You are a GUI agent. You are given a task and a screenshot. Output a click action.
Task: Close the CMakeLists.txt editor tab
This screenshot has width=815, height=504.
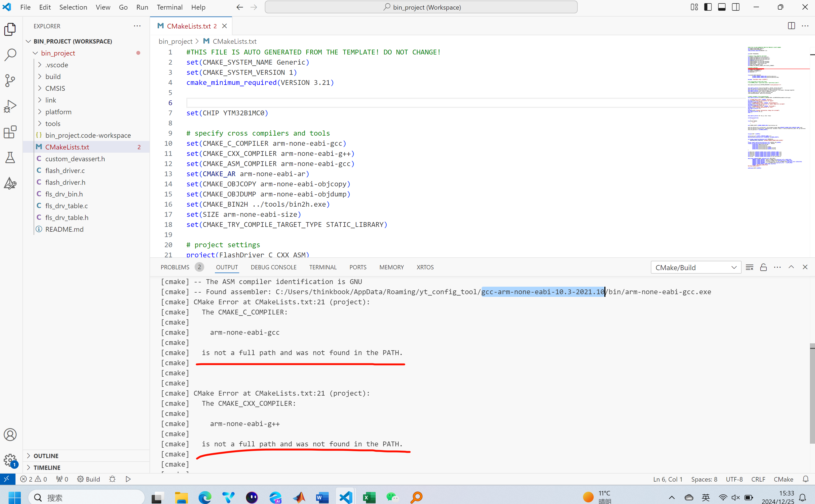click(225, 26)
